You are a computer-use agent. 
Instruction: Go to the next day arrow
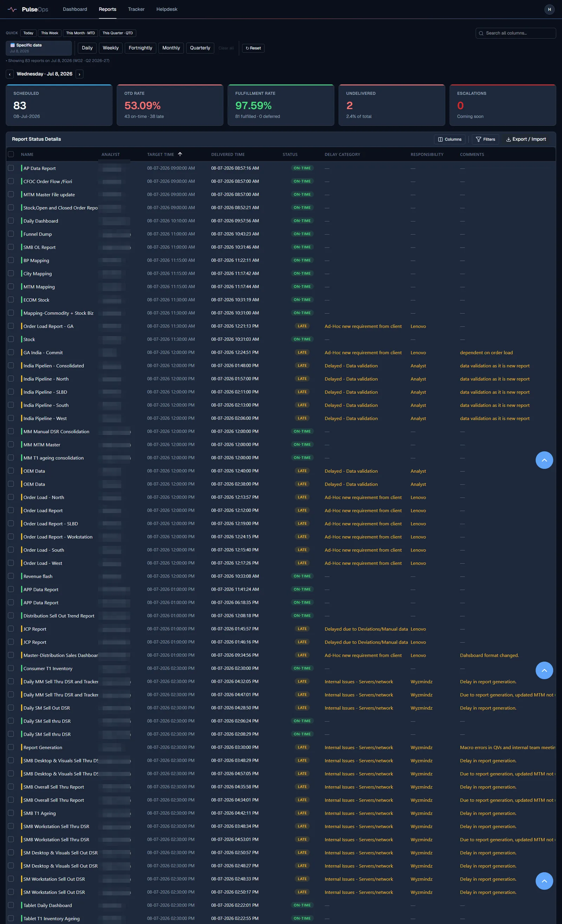pyautogui.click(x=79, y=74)
